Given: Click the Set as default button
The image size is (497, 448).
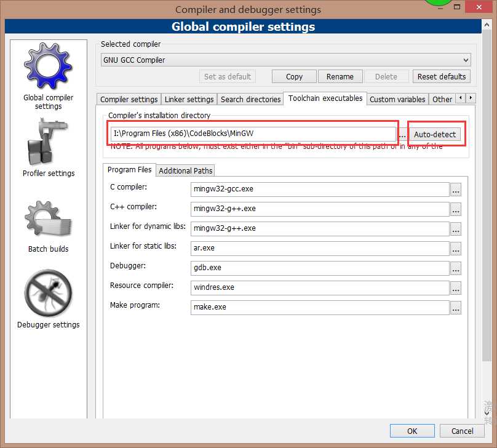Looking at the screenshot, I should (227, 77).
